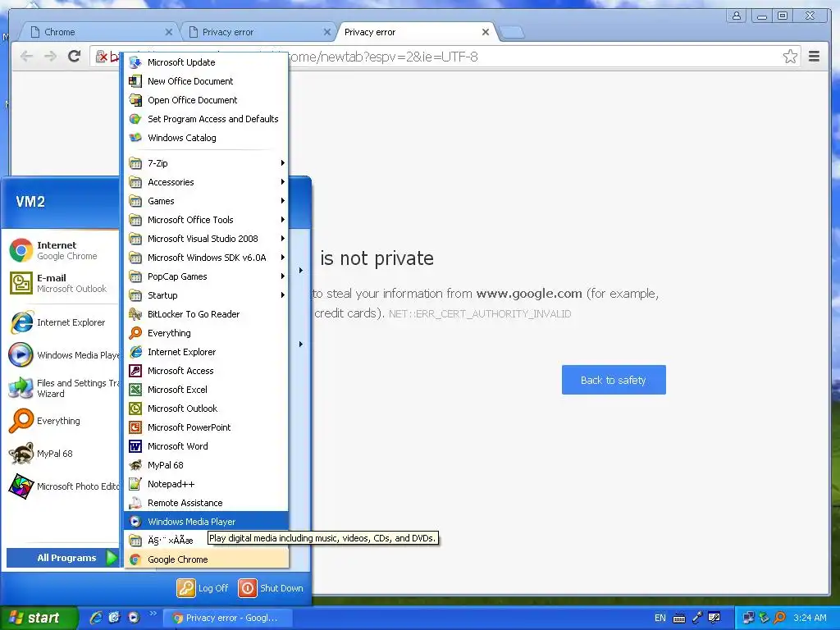Launch Google Chrome at the bottom of the programs list
840x630 pixels.
(206, 559)
